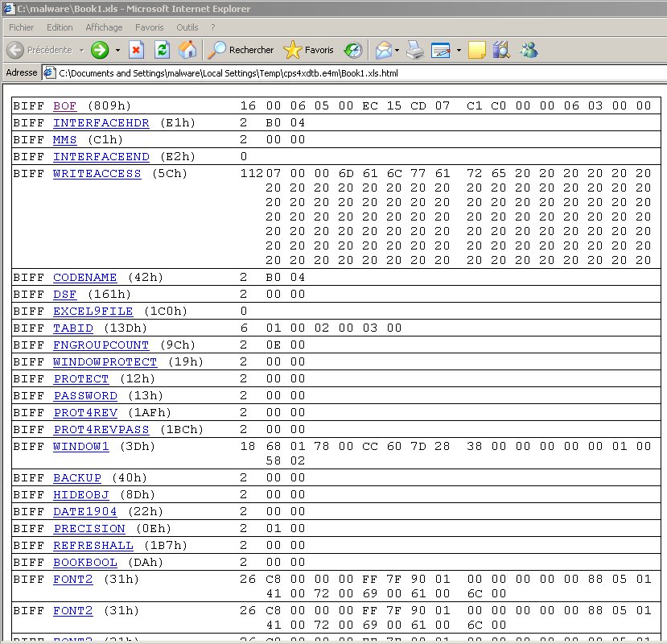
Task: Open the WINDOWPROTECT record link
Action: pyautogui.click(x=105, y=362)
